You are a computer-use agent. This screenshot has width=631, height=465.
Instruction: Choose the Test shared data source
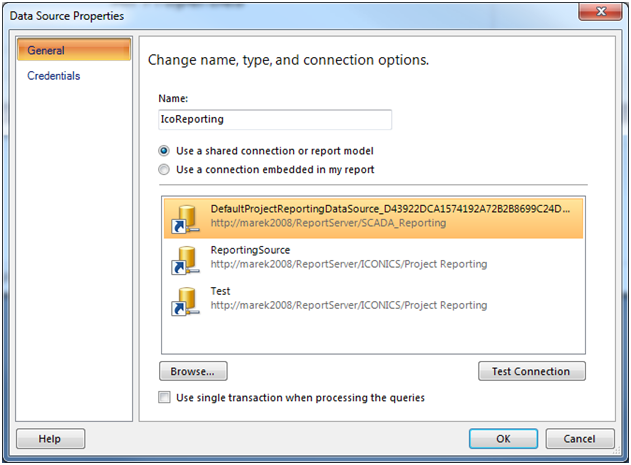(x=221, y=291)
